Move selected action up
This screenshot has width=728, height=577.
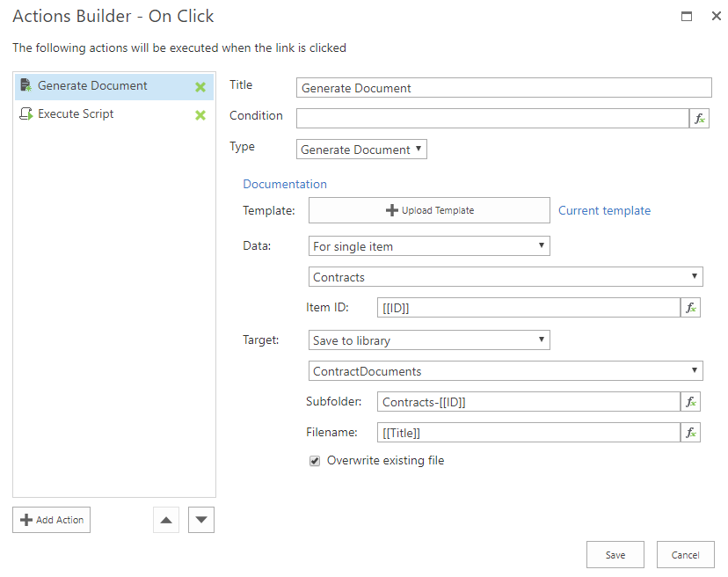(165, 520)
